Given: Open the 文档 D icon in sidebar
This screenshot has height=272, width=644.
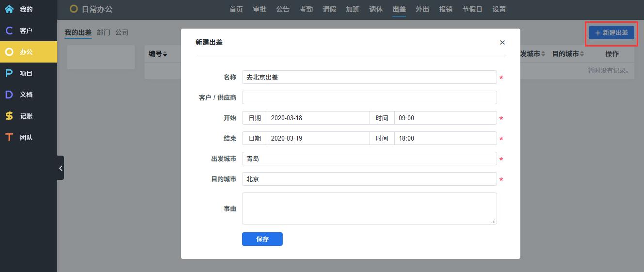Looking at the screenshot, I should (x=9, y=95).
